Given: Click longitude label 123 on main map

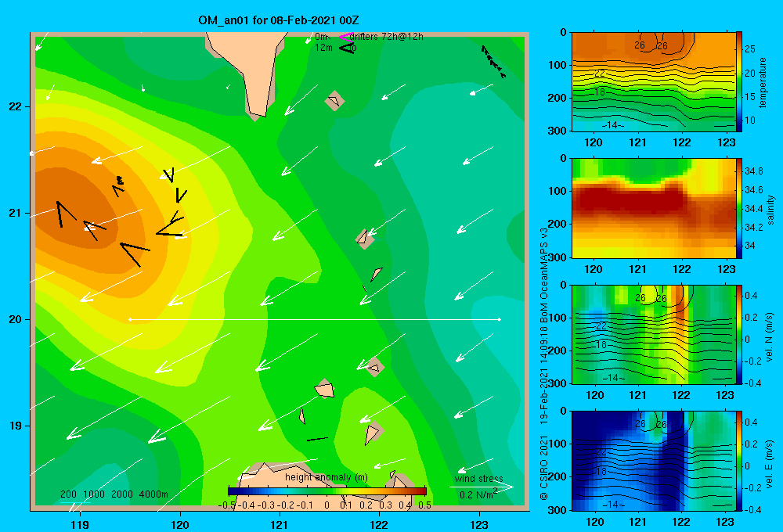Looking at the screenshot, I should coord(479,524).
